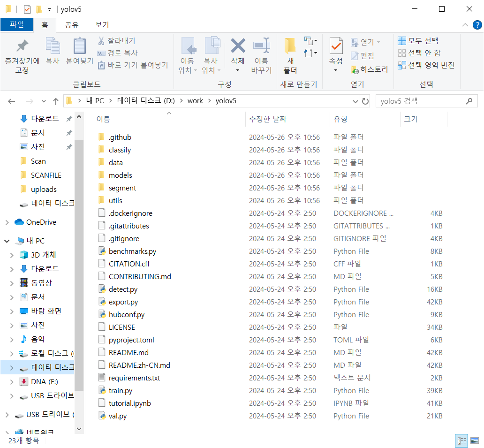Click the properties checkbox icon in title bar
Screen dimensions: 484x448
tap(27, 9)
